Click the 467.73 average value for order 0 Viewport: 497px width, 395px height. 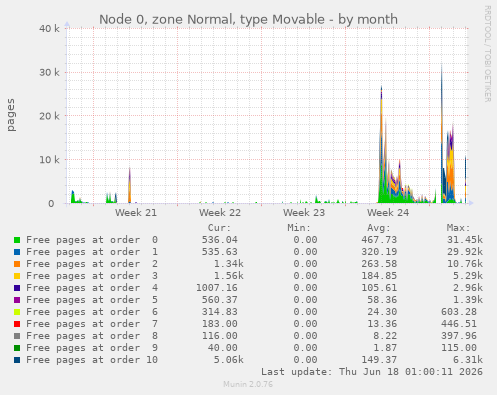coord(379,240)
